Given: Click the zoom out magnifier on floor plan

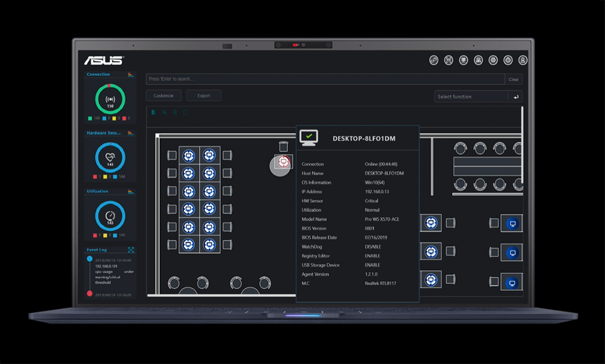Looking at the screenshot, I should click(x=175, y=112).
